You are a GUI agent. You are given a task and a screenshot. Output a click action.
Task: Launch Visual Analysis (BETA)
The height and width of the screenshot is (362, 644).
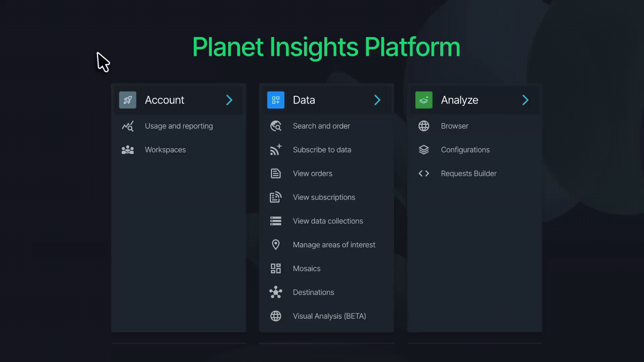click(x=329, y=316)
